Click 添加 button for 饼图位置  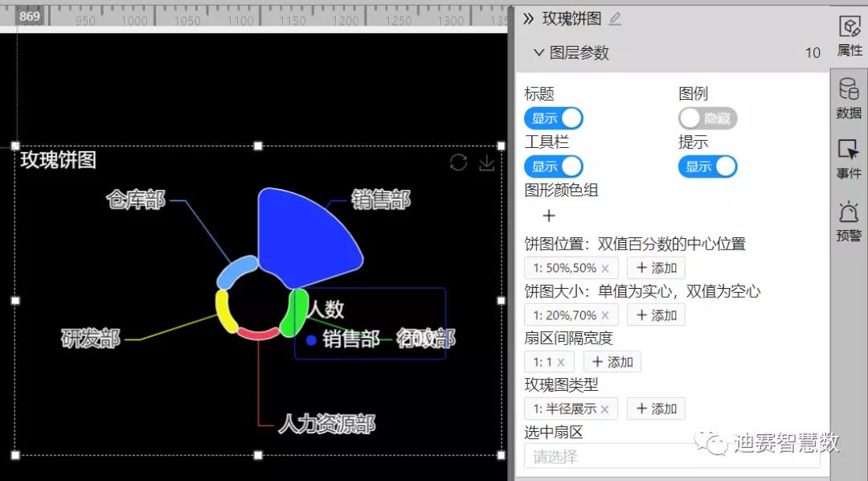(656, 269)
